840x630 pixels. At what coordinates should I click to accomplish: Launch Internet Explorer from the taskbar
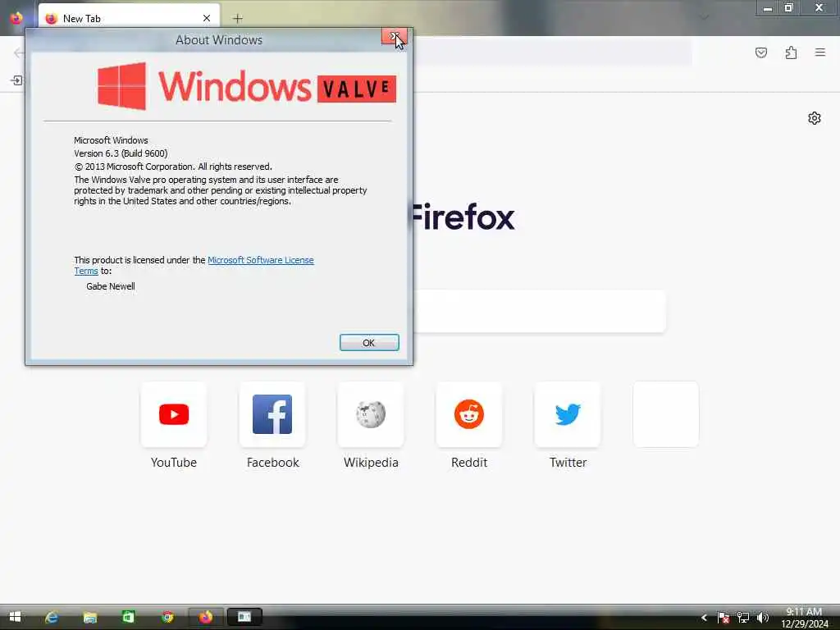pos(52,617)
